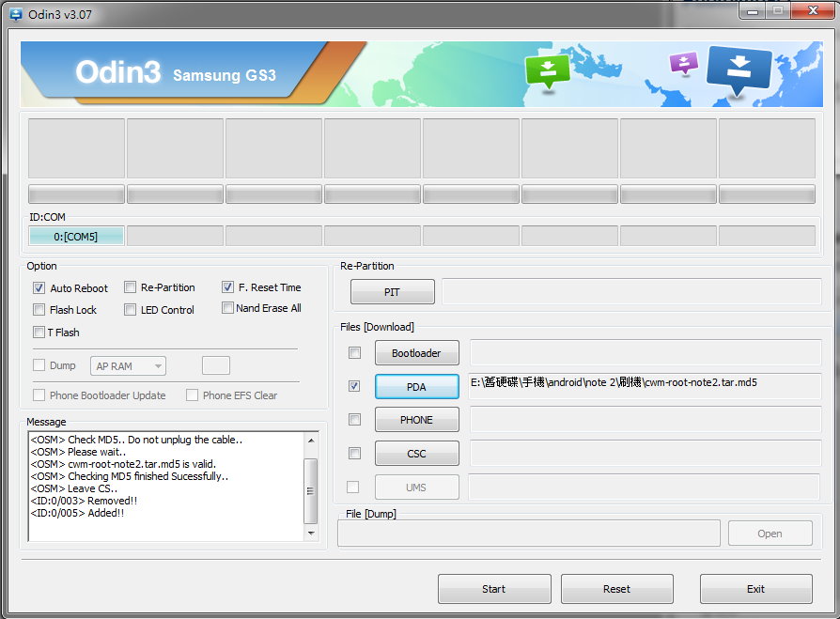The image size is (840, 619).
Task: Click the CSC file path field
Action: (x=645, y=453)
